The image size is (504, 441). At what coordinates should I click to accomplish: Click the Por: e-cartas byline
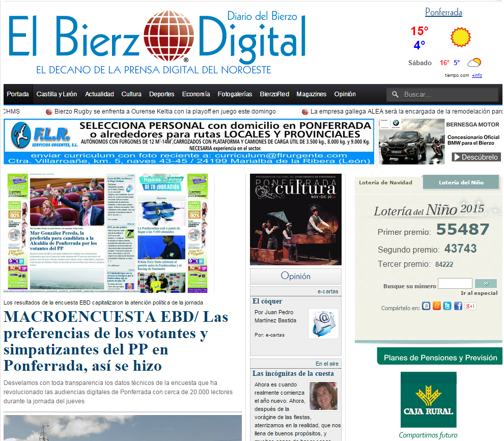point(269,335)
